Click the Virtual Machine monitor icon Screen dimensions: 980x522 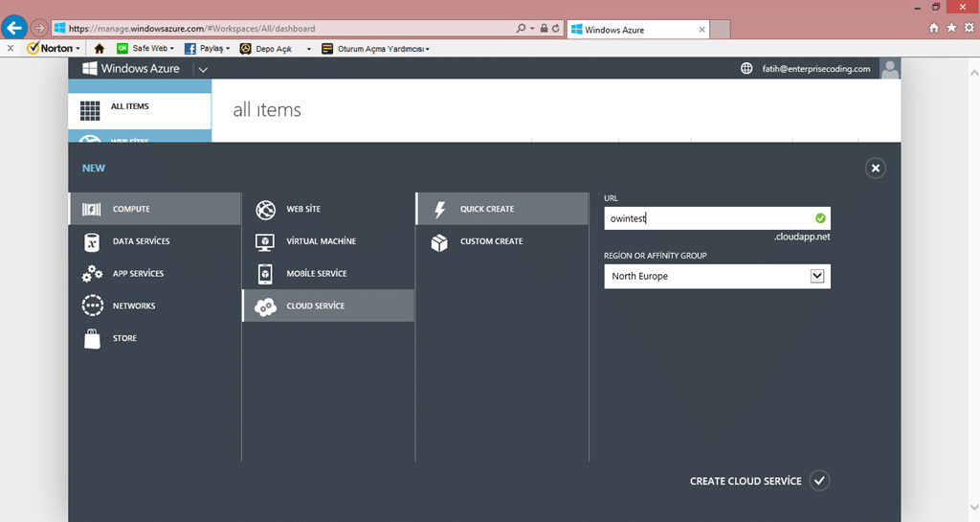(265, 242)
